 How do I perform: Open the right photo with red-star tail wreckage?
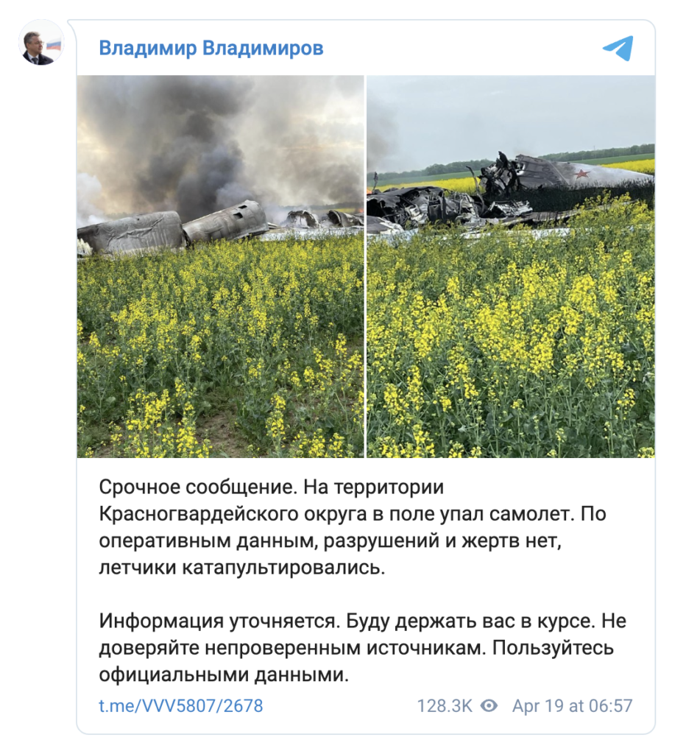click(x=511, y=267)
